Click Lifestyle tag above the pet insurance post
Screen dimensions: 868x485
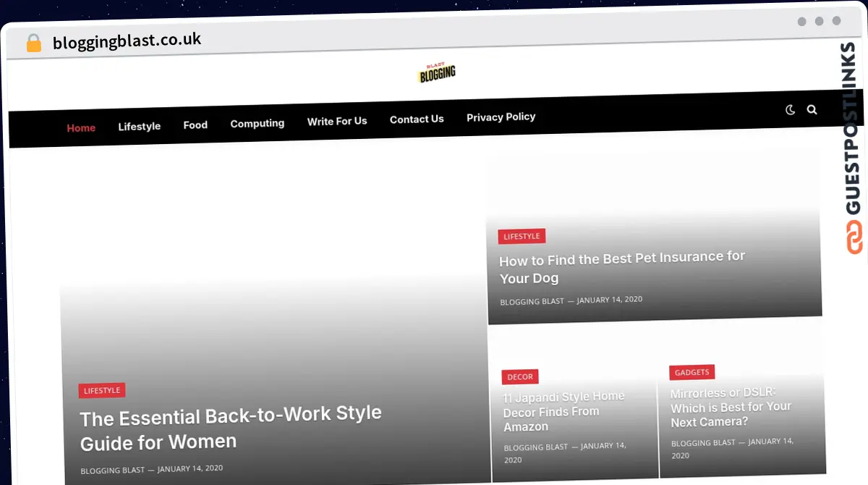click(522, 237)
